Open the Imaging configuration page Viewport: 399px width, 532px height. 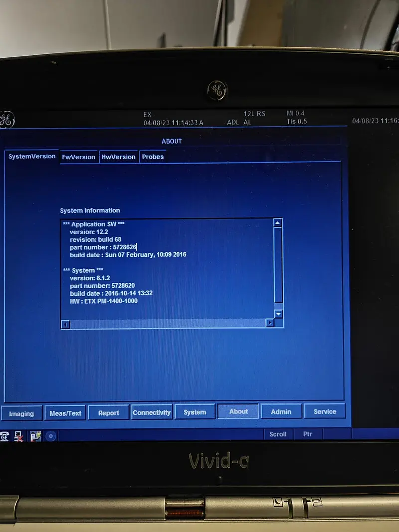click(22, 414)
